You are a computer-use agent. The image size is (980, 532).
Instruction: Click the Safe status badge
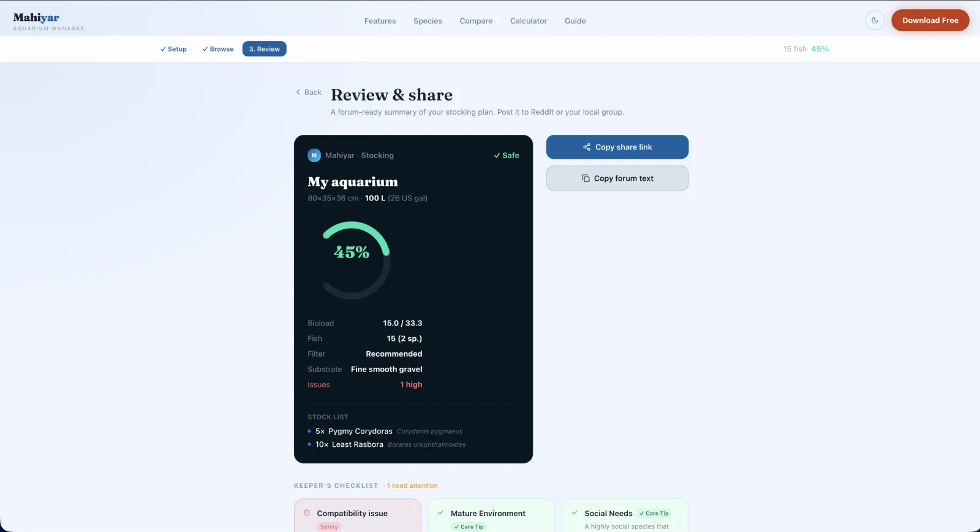point(507,156)
